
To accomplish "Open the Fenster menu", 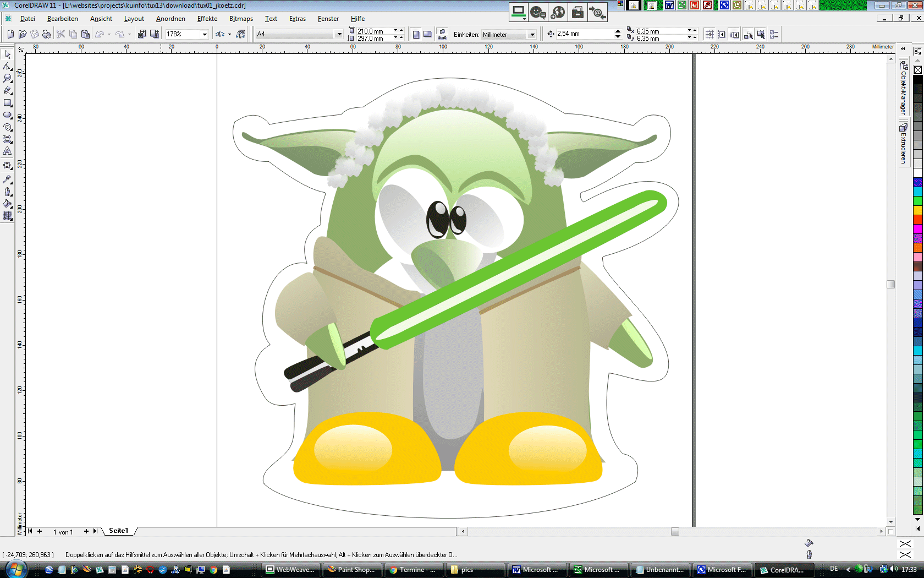I will pyautogui.click(x=328, y=19).
